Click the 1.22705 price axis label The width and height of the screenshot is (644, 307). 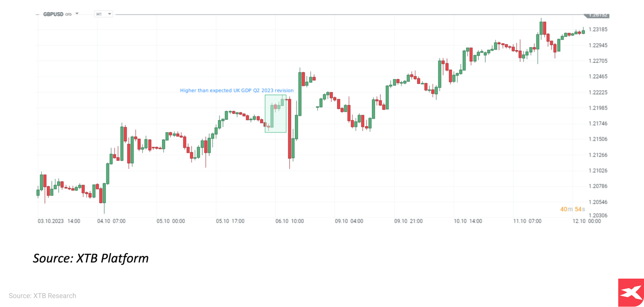click(598, 61)
